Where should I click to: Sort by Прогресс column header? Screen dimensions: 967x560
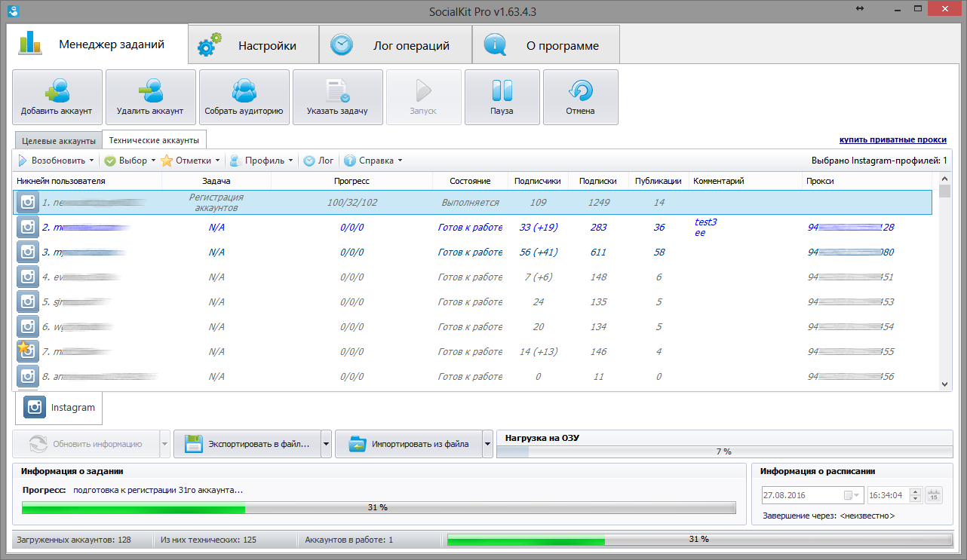click(x=351, y=181)
